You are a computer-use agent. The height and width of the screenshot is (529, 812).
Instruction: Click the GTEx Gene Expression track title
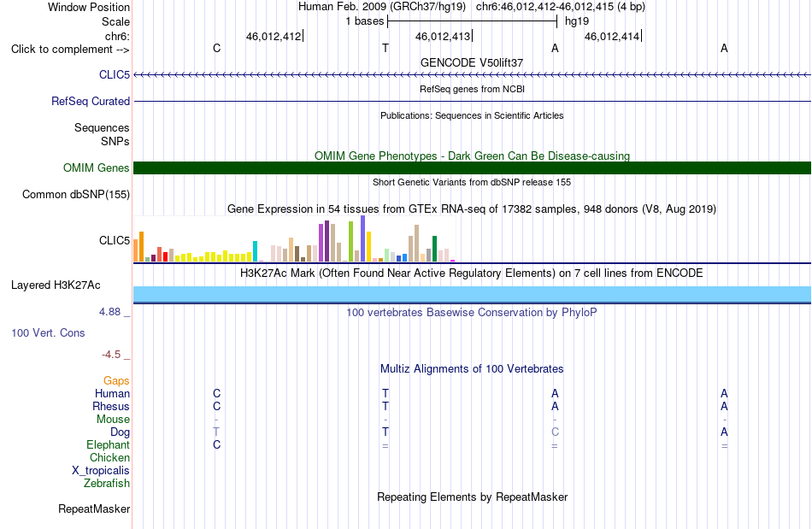(472, 209)
